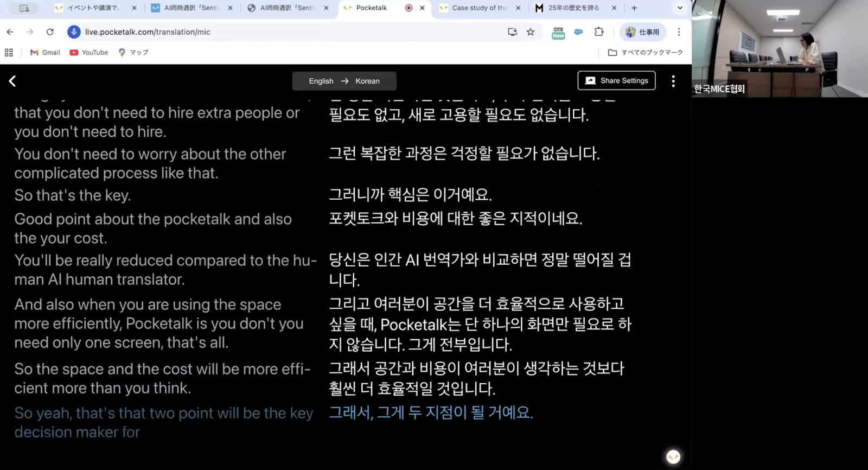868x470 pixels.
Task: Click the Pocketalk back arrow
Action: [12, 81]
